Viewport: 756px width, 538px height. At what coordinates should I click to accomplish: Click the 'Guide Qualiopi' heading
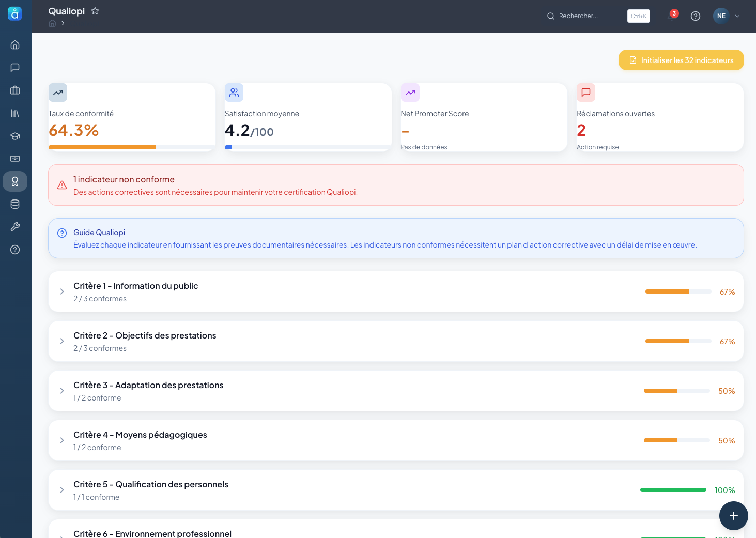coord(99,233)
